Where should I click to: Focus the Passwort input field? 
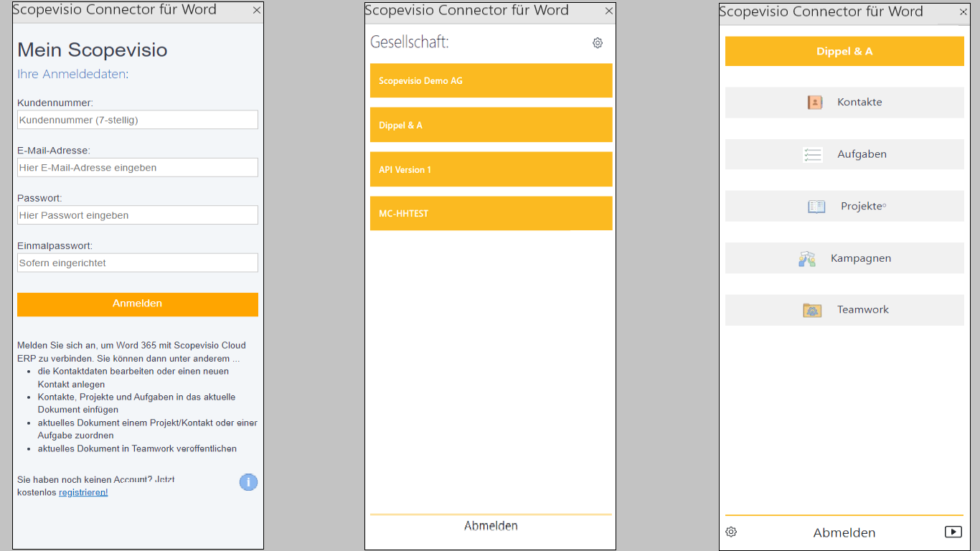[138, 215]
